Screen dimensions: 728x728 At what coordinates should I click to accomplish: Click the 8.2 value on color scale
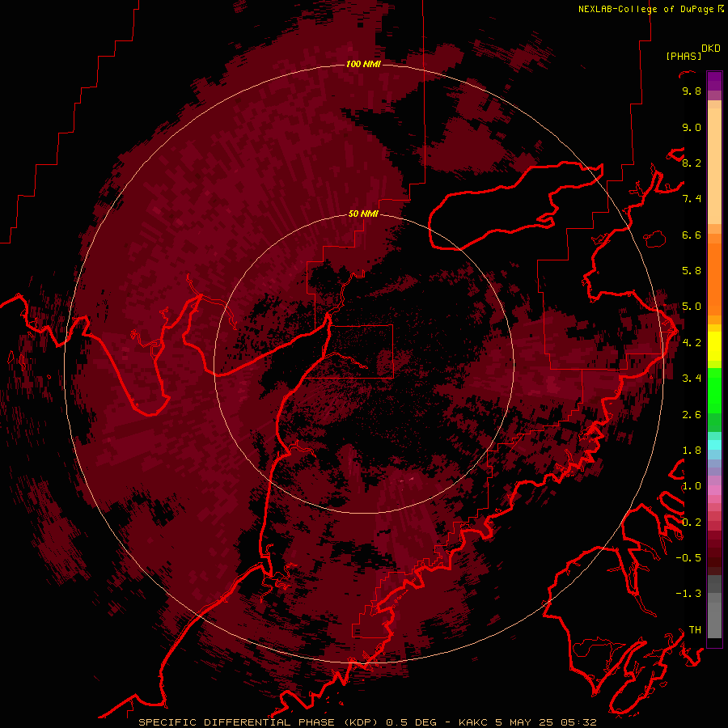click(692, 163)
